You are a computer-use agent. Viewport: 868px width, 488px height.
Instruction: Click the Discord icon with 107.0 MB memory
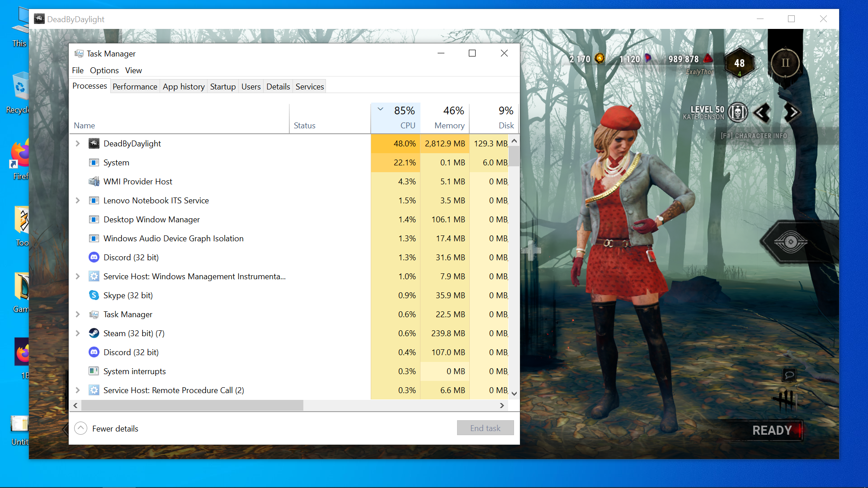tap(94, 352)
